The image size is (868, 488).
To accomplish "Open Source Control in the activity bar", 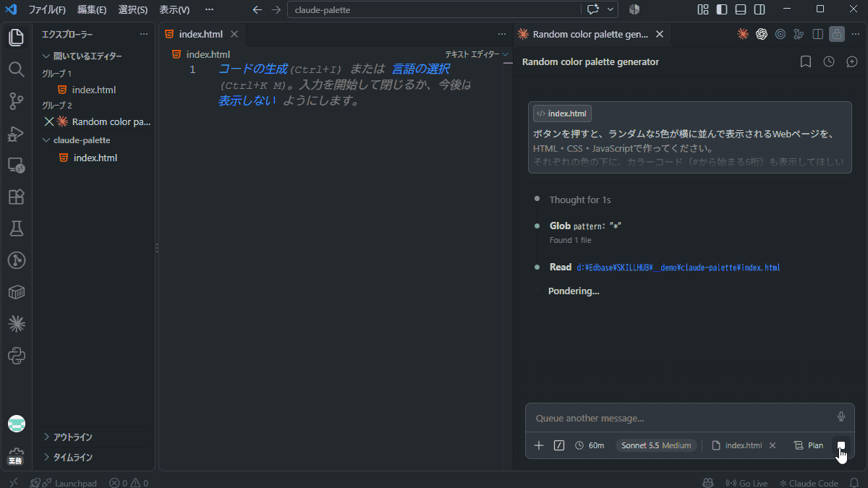I will pos(16,101).
